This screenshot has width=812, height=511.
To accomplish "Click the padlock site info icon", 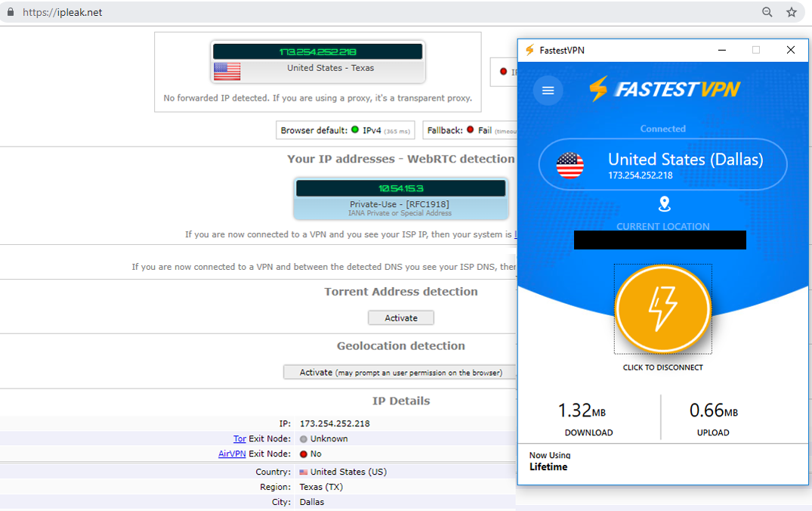I will coord(11,12).
